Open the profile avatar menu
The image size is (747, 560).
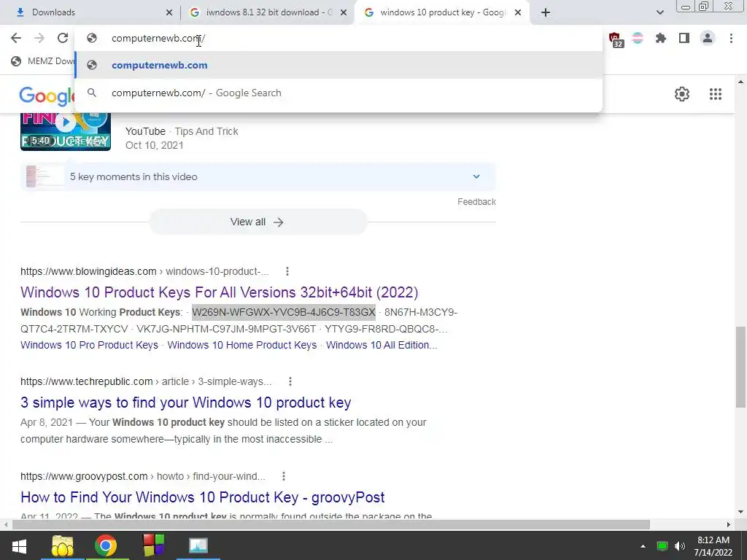click(708, 38)
